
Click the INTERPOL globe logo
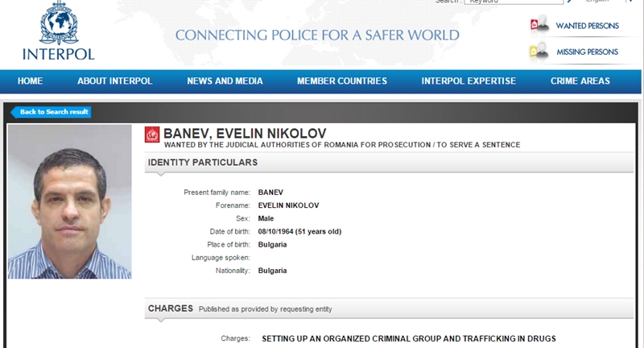pos(59,23)
